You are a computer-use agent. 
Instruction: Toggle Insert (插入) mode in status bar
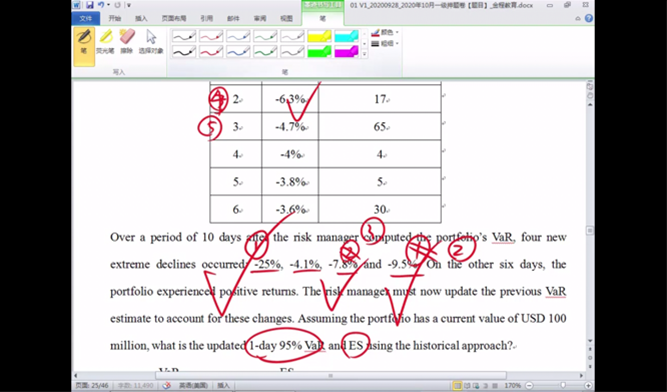click(x=224, y=386)
